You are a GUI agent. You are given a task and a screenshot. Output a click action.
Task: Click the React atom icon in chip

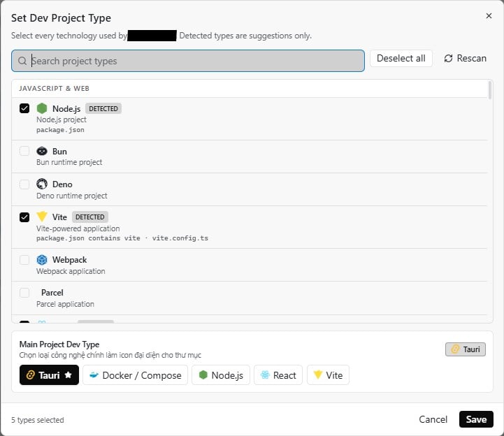265,375
